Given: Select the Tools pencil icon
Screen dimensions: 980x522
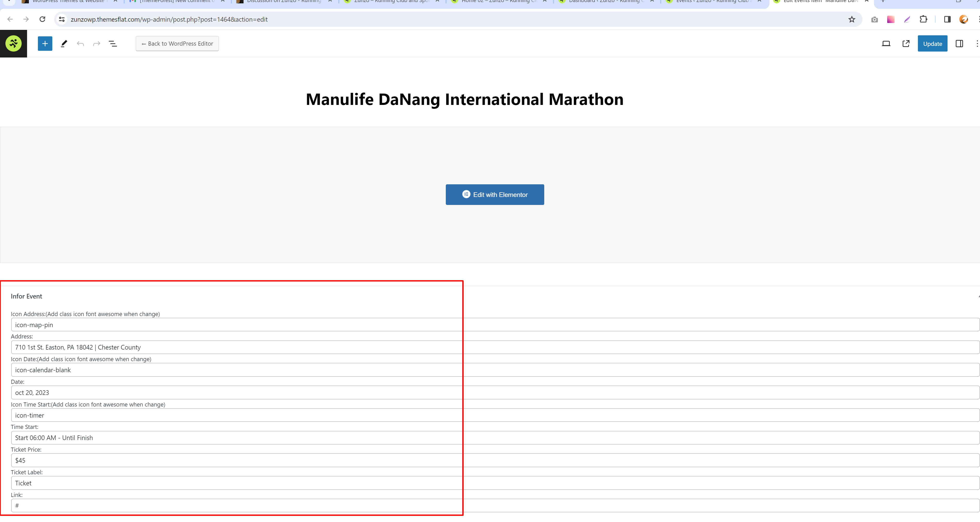Looking at the screenshot, I should (x=64, y=43).
